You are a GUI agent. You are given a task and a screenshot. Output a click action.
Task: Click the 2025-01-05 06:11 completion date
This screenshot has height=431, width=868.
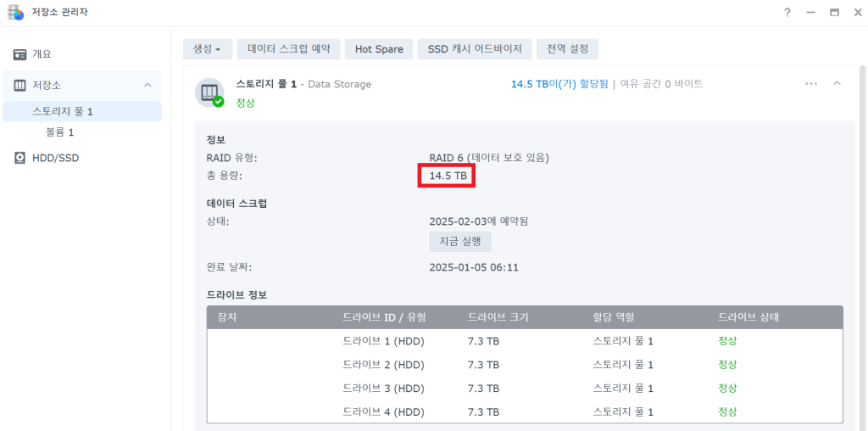474,267
